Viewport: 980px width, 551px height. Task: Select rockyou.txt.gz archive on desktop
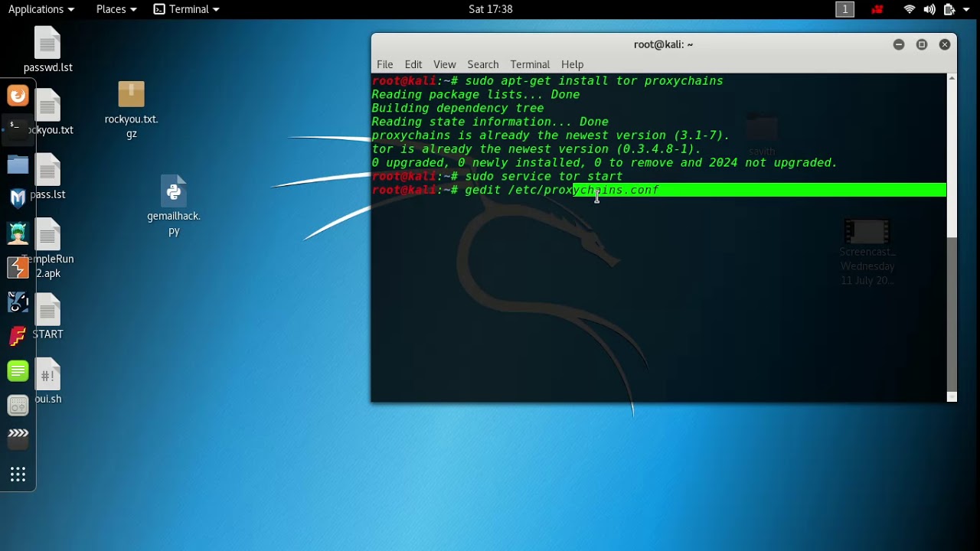click(131, 110)
